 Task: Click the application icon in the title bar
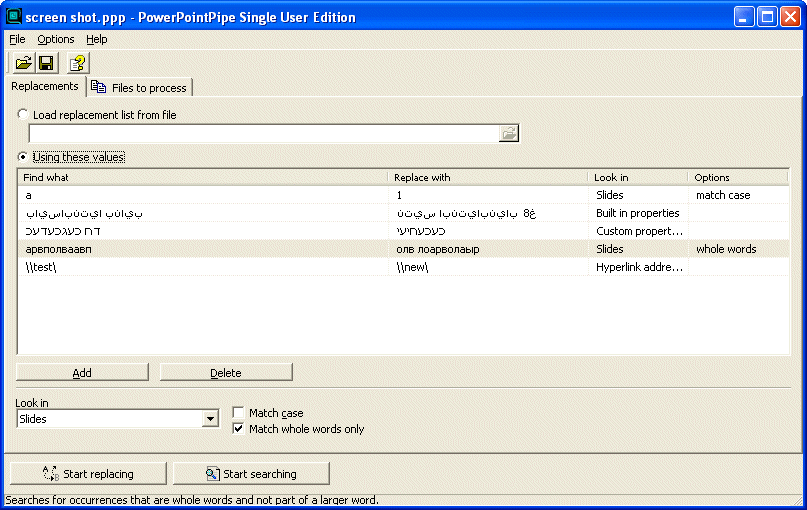(13, 16)
